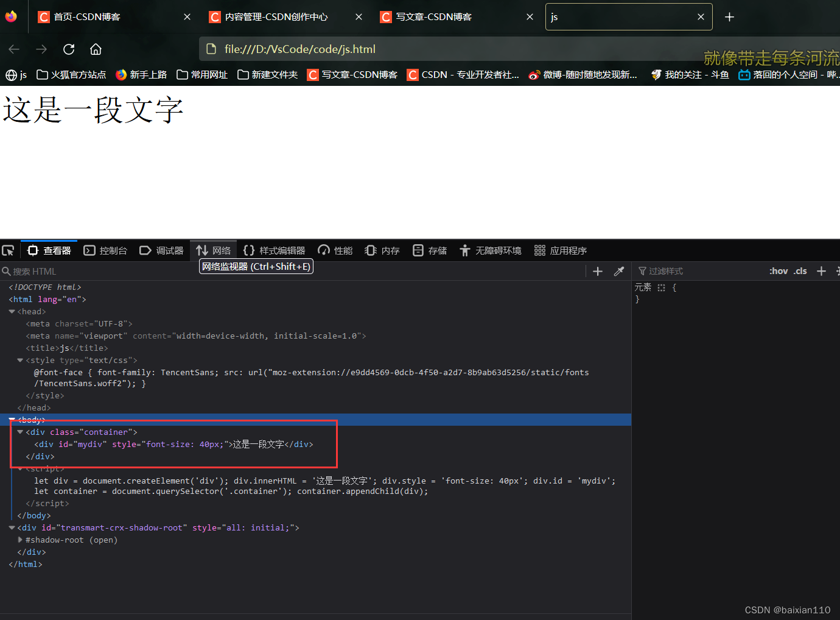Switch to 样式编辑器 panel
The image size is (840, 620).
click(x=274, y=250)
